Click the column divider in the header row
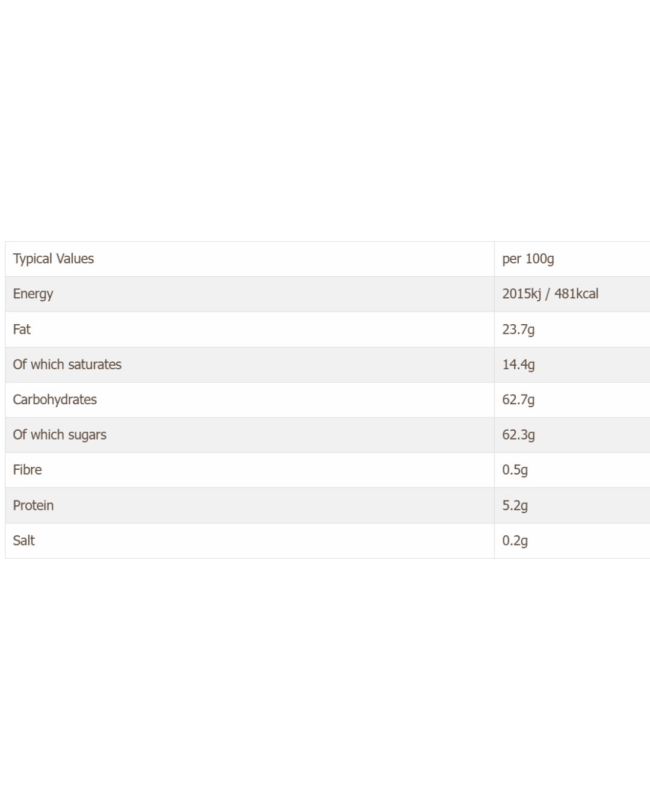 pyautogui.click(x=494, y=259)
